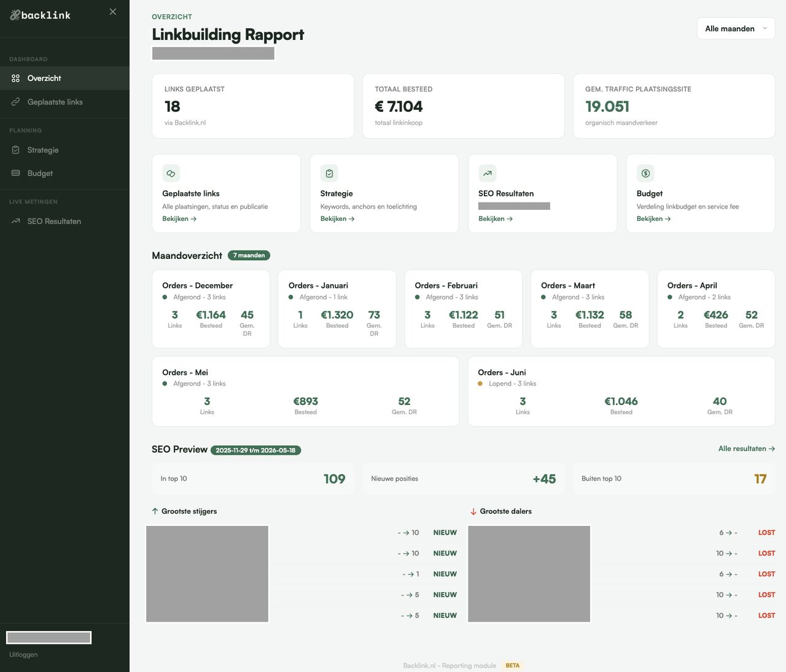
Task: Click Bekijken link on Budget card
Action: coord(653,219)
